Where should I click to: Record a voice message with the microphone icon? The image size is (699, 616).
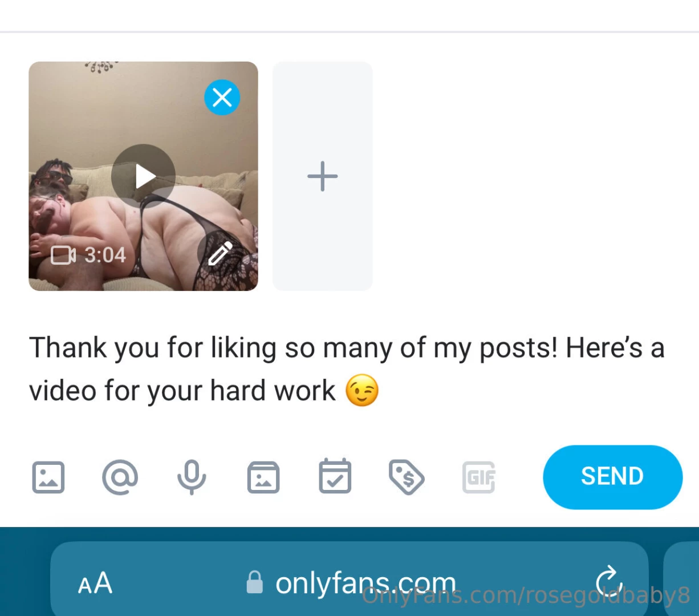tap(192, 477)
